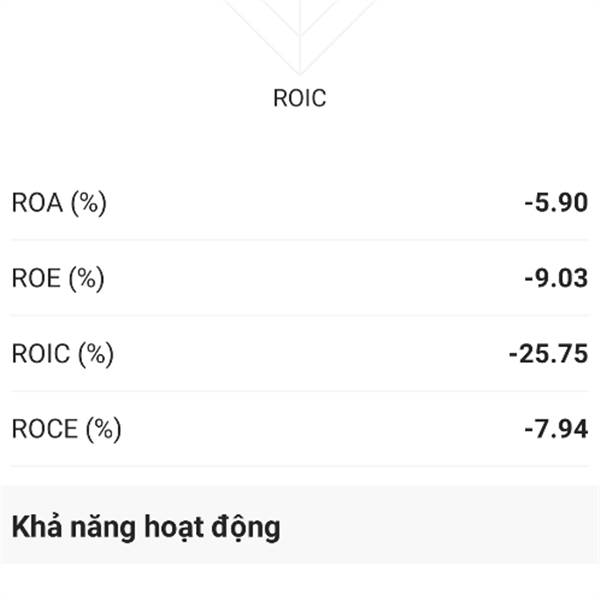This screenshot has height=600, width=600.
Task: Tap the radar chart left diagonal gridline
Action: pos(261,36)
